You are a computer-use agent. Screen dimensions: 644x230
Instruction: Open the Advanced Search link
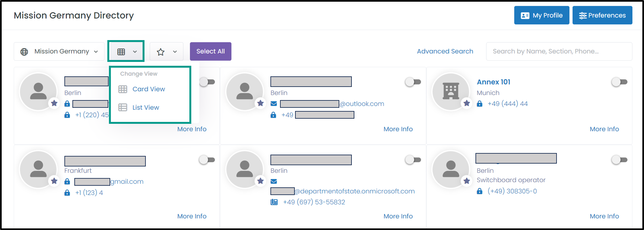click(x=445, y=51)
